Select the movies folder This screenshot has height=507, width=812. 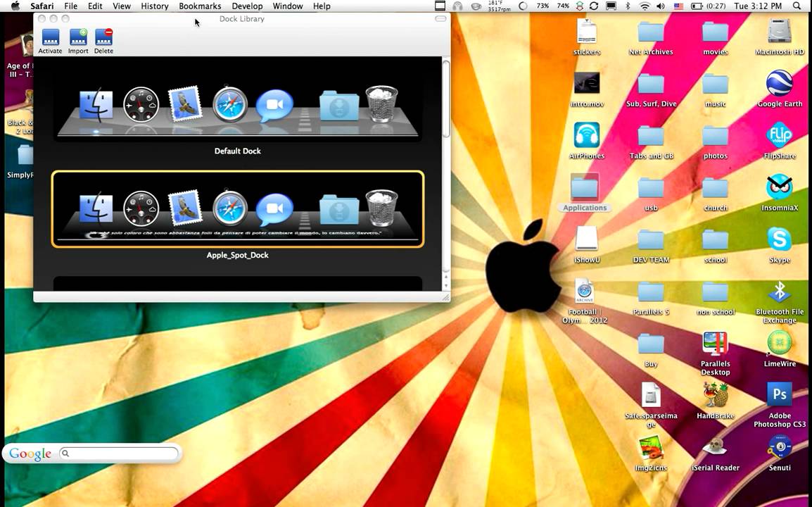click(715, 31)
